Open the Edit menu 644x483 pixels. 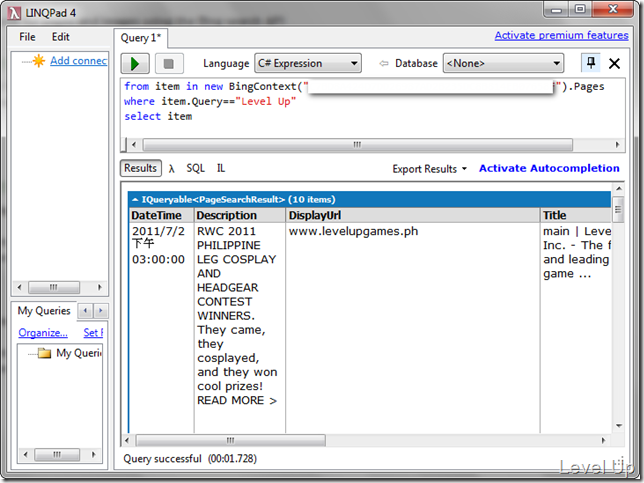[x=60, y=37]
